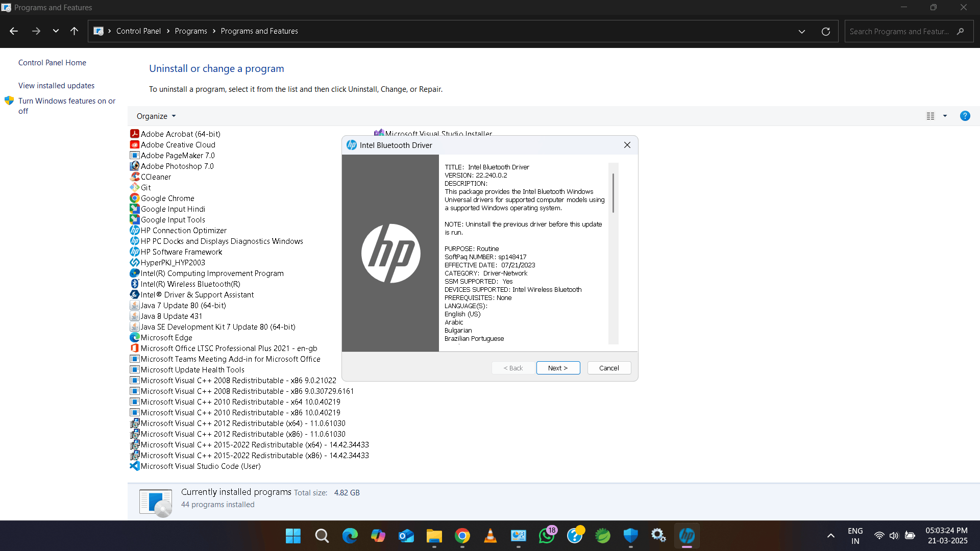Expand recent locations chevron
Viewport: 980px width, 551px height.
click(x=56, y=31)
